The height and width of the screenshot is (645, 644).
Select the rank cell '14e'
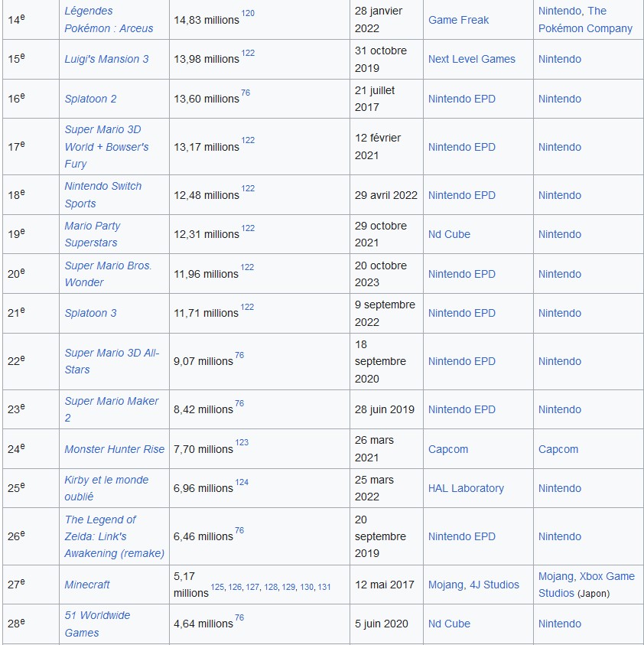coord(31,19)
